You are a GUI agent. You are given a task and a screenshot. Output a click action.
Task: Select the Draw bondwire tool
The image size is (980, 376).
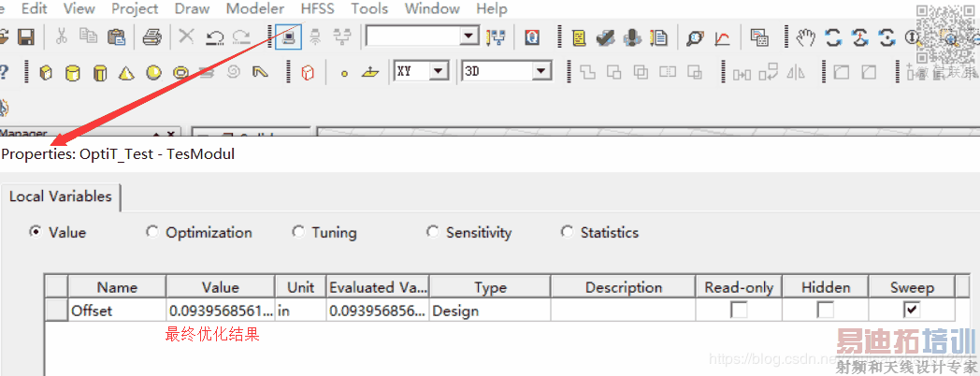click(261, 73)
